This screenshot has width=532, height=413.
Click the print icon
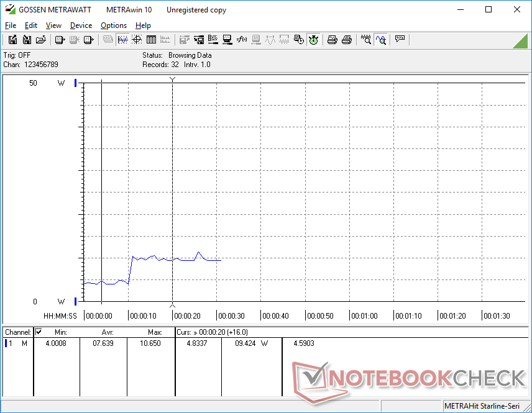coord(346,40)
